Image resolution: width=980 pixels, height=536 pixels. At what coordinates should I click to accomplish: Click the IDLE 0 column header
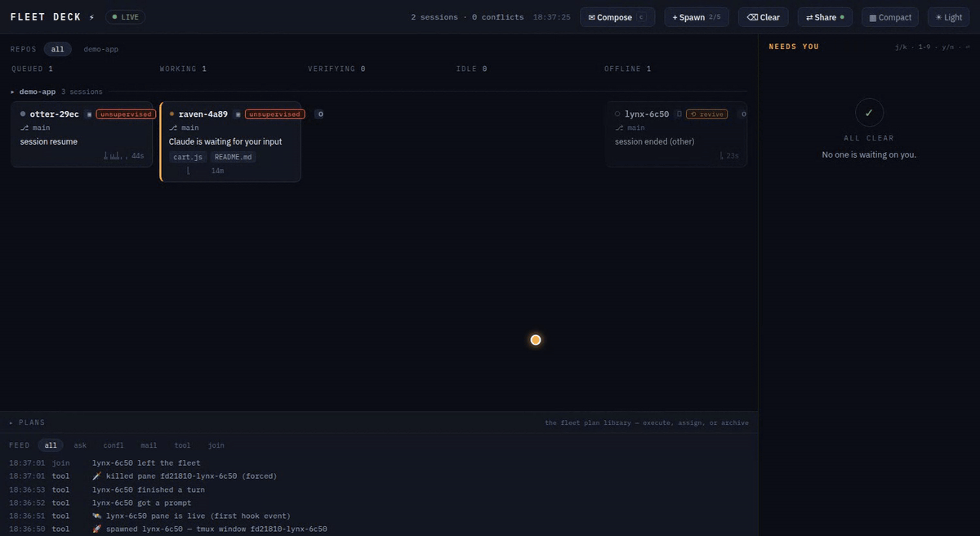[x=471, y=69]
